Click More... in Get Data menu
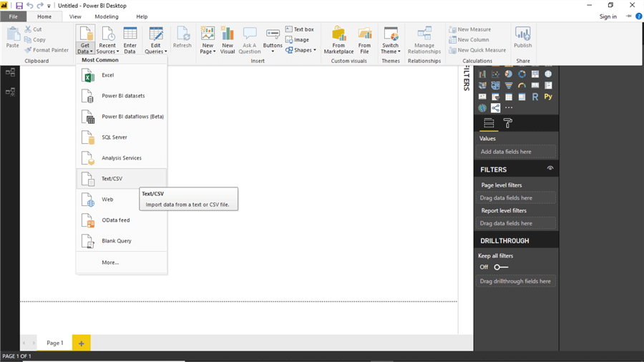 tap(122, 263)
